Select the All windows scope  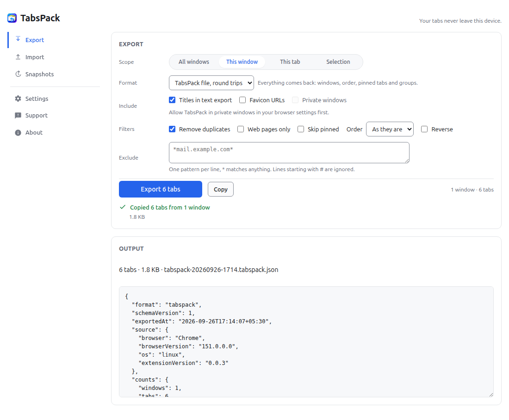click(x=194, y=62)
